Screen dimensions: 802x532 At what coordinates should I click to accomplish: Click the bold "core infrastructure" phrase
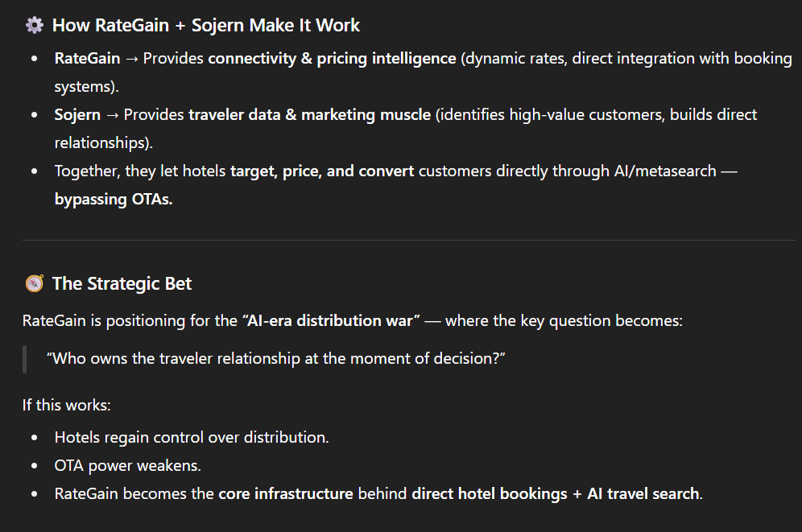tap(285, 494)
